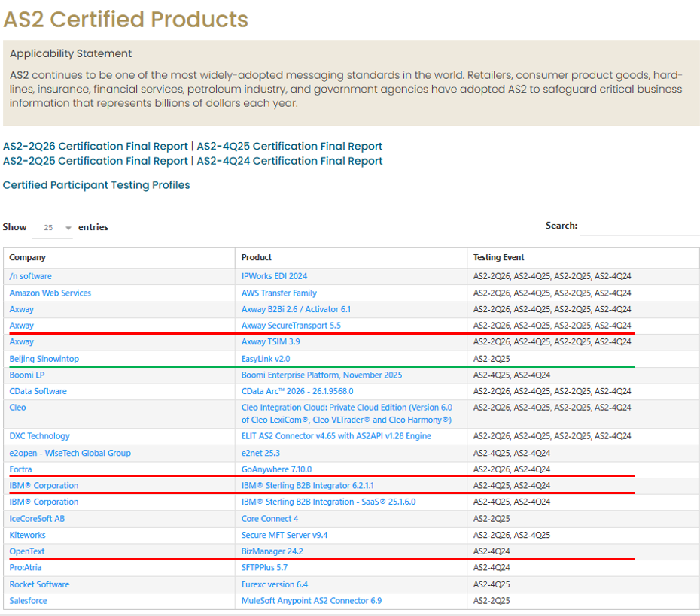Open CData Arc 2026 - 26.1.9568.0 link

(x=297, y=391)
